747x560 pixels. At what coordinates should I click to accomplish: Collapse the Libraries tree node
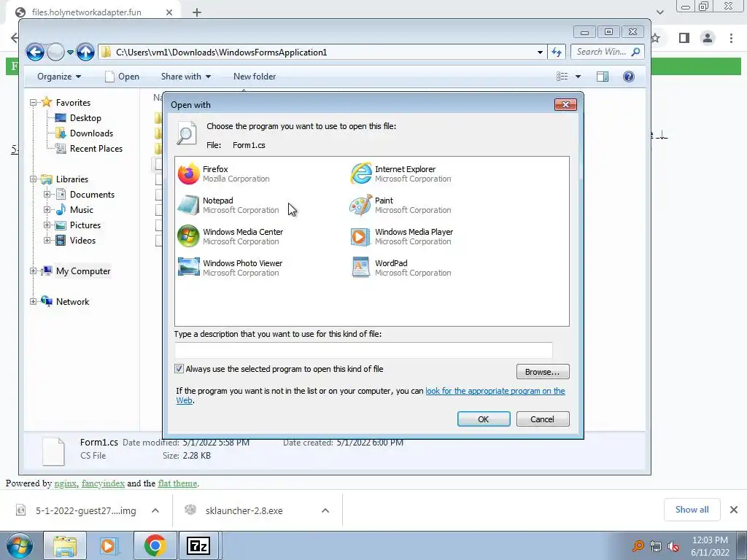pyautogui.click(x=33, y=179)
